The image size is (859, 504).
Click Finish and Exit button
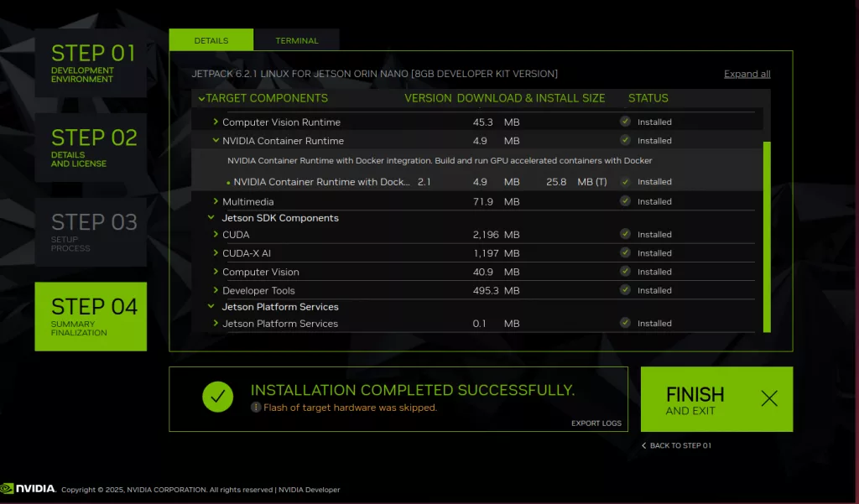pos(716,399)
